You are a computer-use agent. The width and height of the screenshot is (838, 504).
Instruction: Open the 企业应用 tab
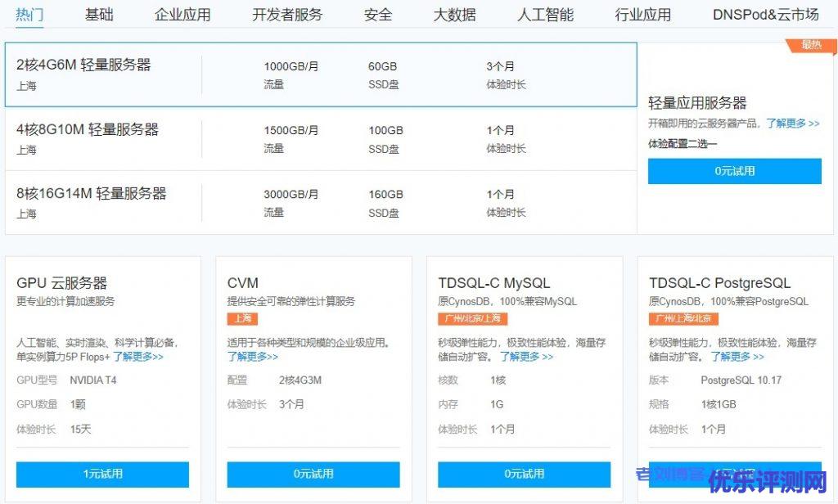182,15
